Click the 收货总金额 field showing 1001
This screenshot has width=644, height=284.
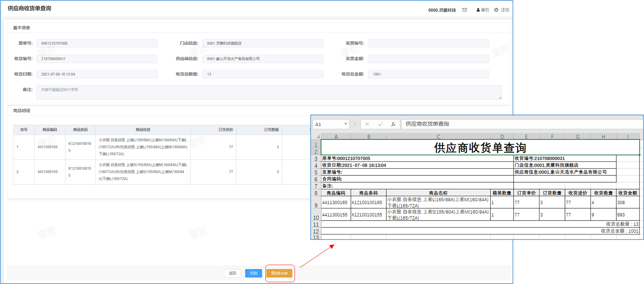coord(428,74)
